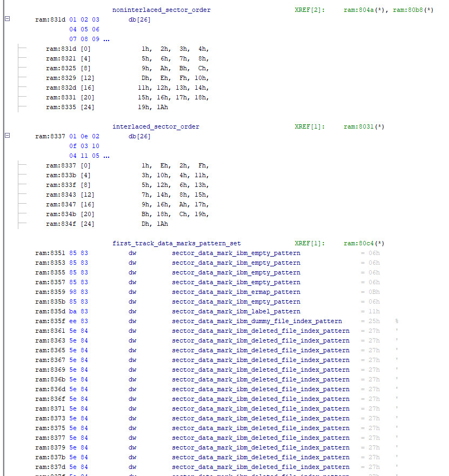This screenshot has height=476, width=449.
Task: Click address ram:836b
Action: click(50, 379)
